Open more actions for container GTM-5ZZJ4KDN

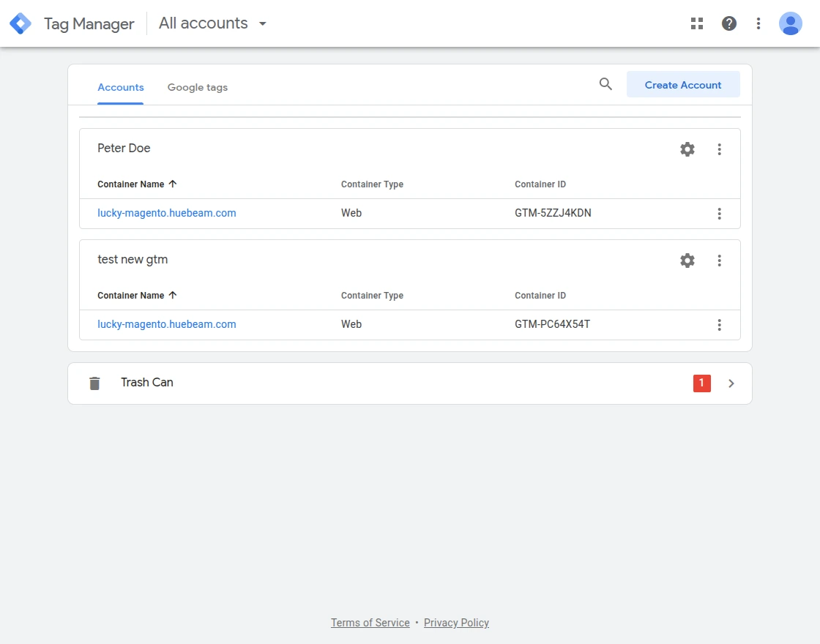pos(719,213)
